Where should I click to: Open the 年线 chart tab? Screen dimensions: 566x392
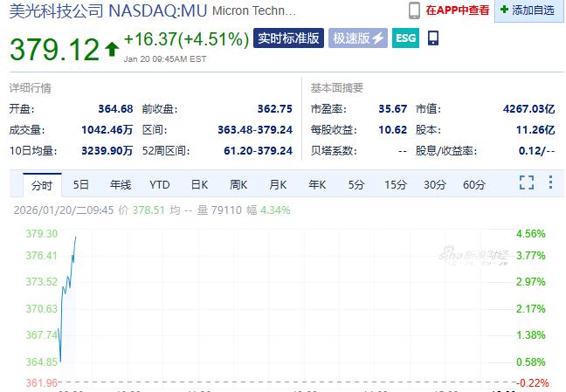[121, 185]
